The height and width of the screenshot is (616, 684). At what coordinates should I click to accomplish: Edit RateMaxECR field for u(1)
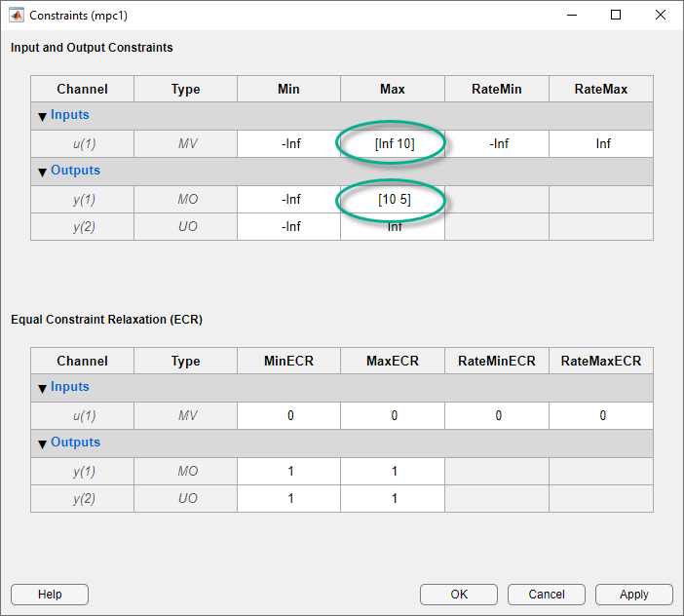tap(601, 415)
